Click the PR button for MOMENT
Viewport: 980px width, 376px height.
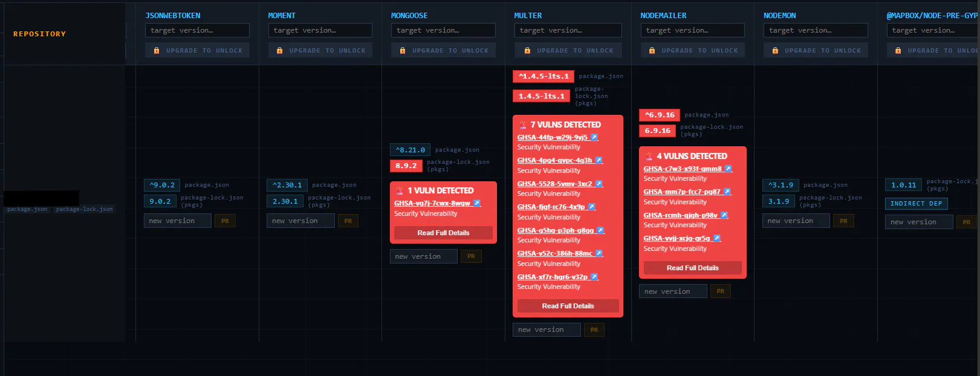348,221
